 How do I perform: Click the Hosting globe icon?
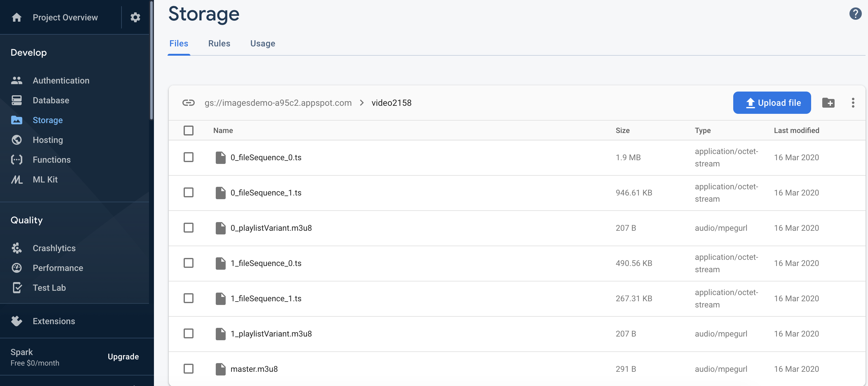point(16,140)
